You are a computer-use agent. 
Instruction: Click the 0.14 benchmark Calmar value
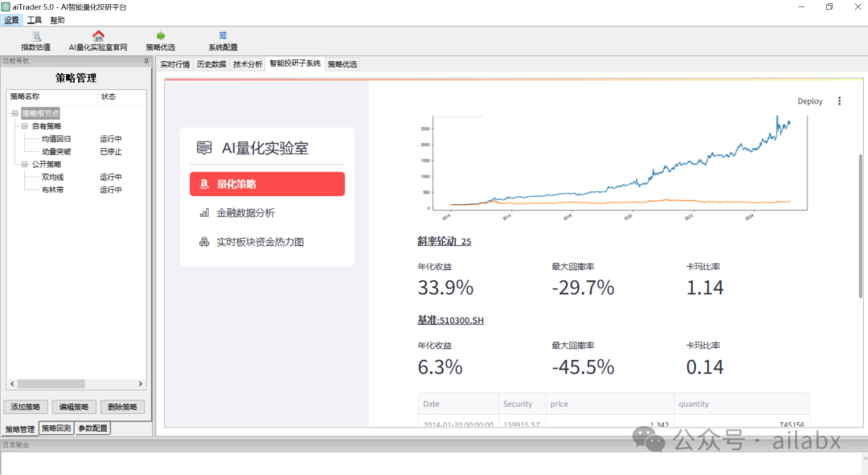pos(705,366)
